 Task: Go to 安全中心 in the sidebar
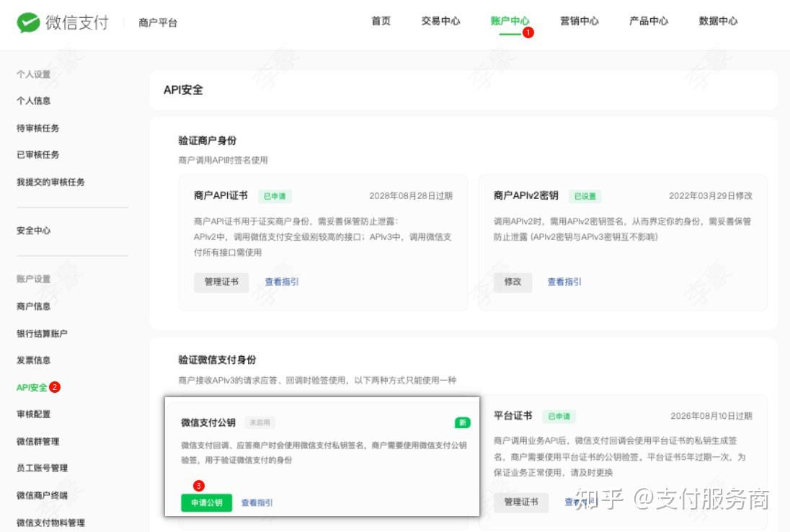[x=33, y=231]
